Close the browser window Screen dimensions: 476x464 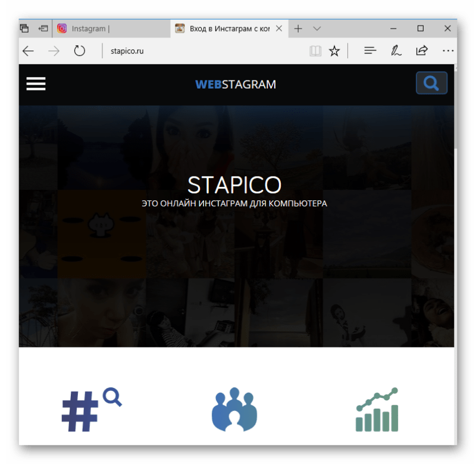pos(447,29)
